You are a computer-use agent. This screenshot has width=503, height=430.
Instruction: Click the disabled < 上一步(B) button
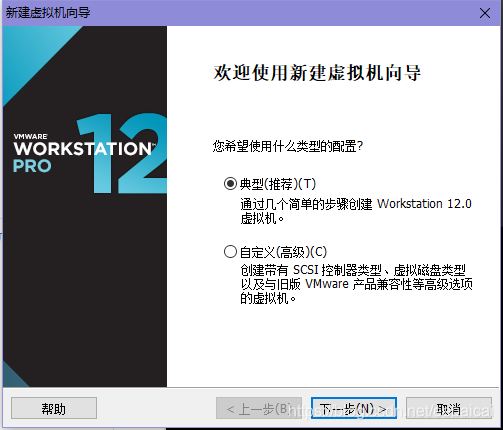point(259,408)
